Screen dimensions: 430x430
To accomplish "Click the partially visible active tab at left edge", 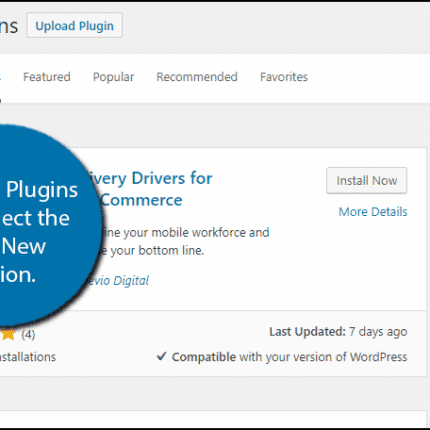I will tap(1, 77).
